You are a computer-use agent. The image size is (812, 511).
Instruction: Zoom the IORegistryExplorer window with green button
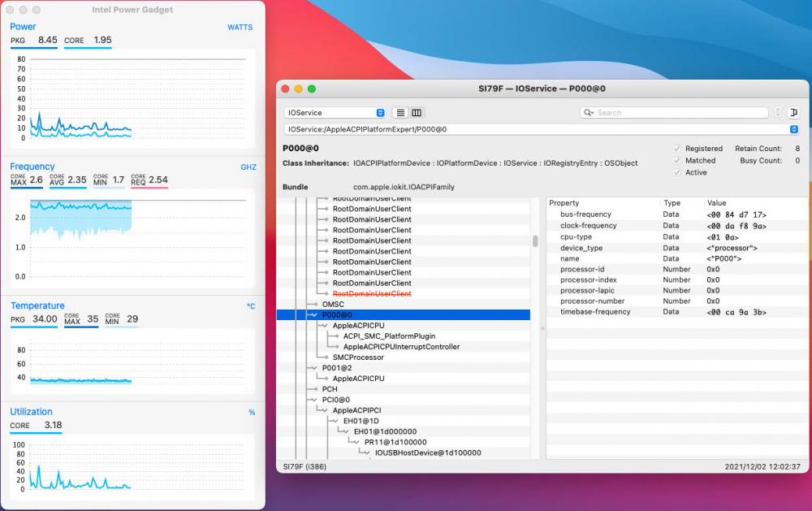pos(312,89)
